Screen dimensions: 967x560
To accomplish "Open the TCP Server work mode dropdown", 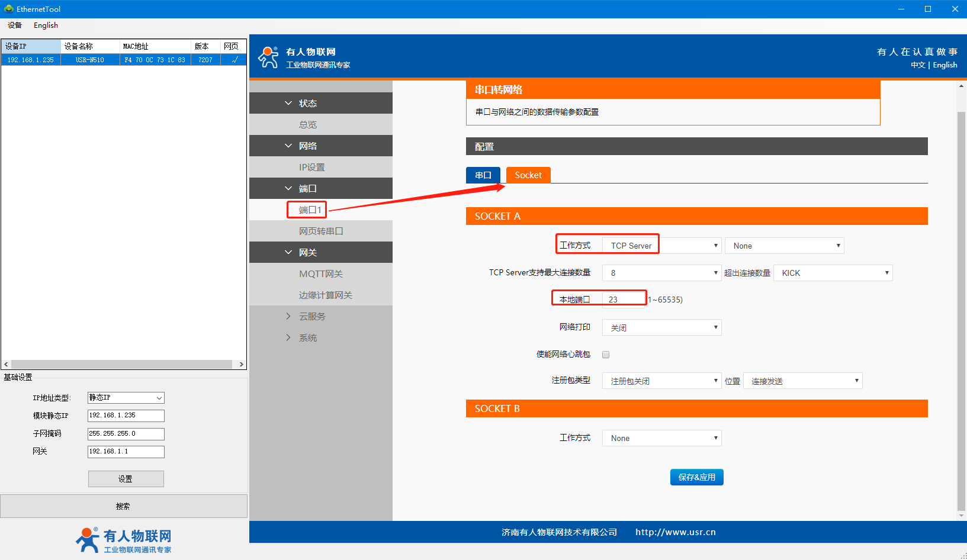I will [661, 246].
